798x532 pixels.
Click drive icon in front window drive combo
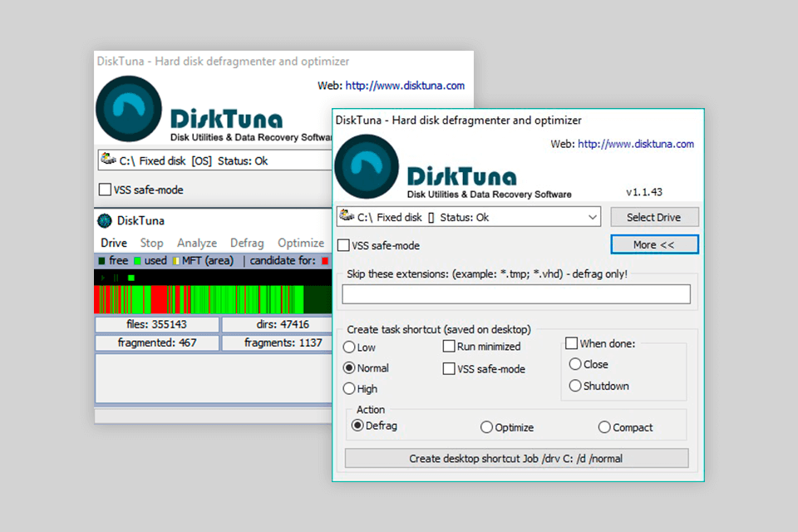pyautogui.click(x=347, y=216)
